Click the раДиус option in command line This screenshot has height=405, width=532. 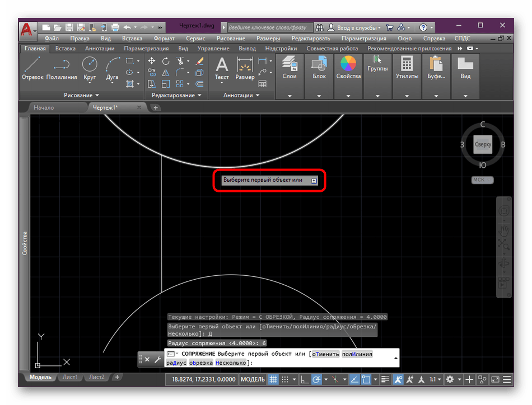click(x=176, y=362)
